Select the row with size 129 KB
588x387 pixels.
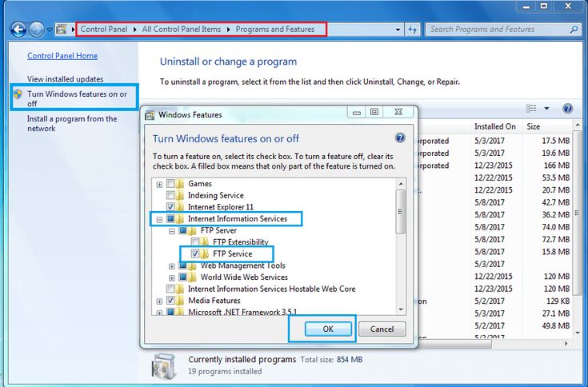[x=495, y=301]
